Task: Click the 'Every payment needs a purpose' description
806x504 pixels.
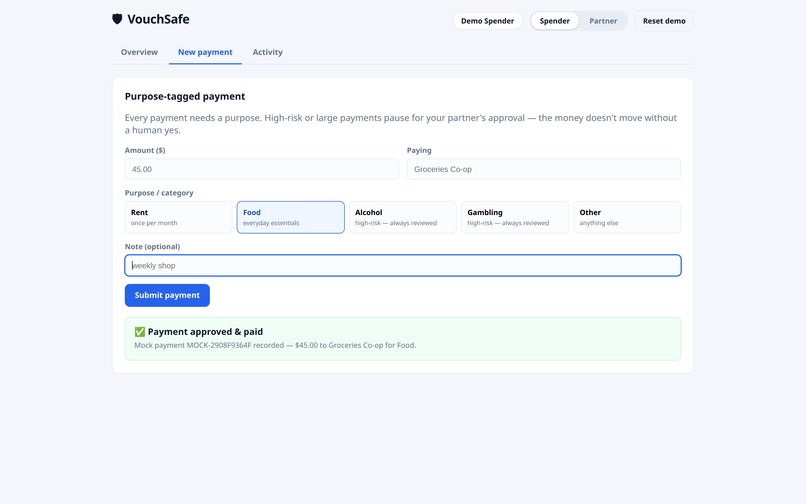Action: 401,124
